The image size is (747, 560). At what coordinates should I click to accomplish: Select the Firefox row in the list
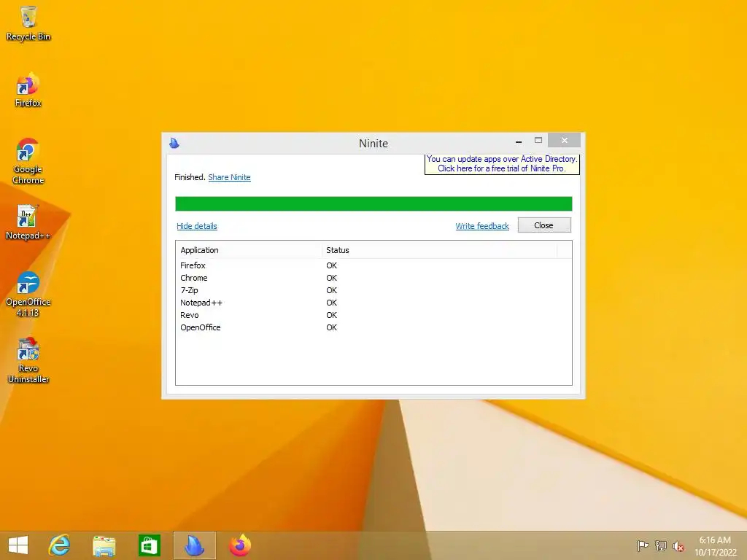(373, 265)
